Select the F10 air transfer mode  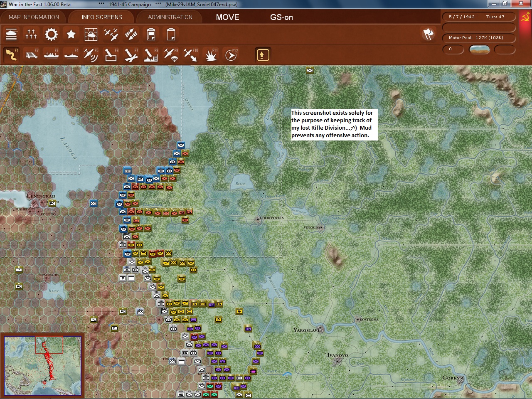point(191,54)
